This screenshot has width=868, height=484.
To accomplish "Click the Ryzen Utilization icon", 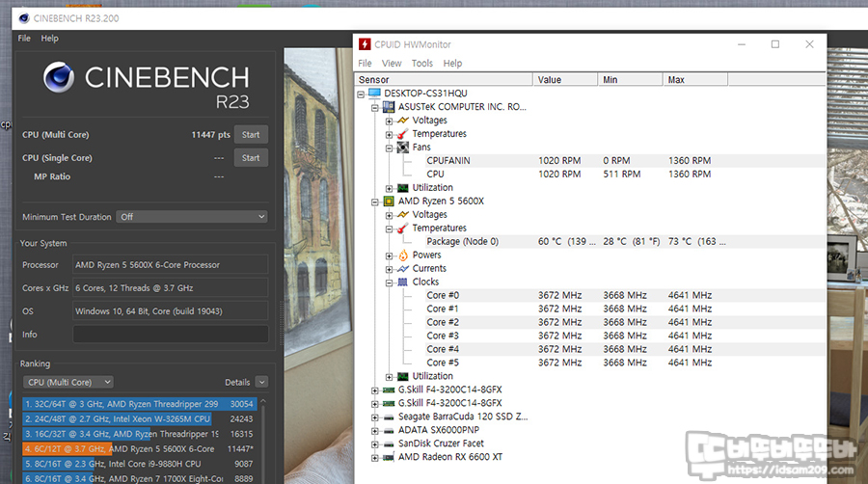I will coord(402,376).
